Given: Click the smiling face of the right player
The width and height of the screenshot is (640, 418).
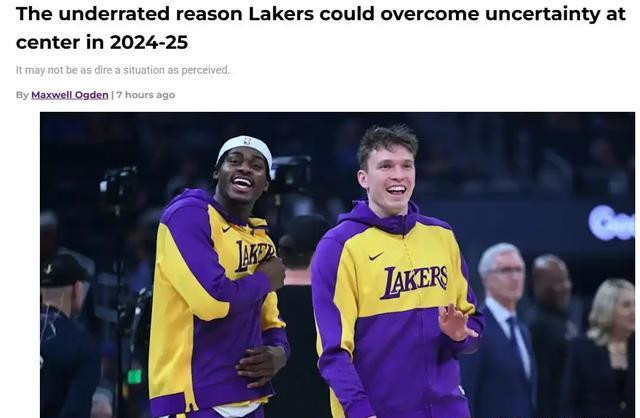Looking at the screenshot, I should click(391, 176).
